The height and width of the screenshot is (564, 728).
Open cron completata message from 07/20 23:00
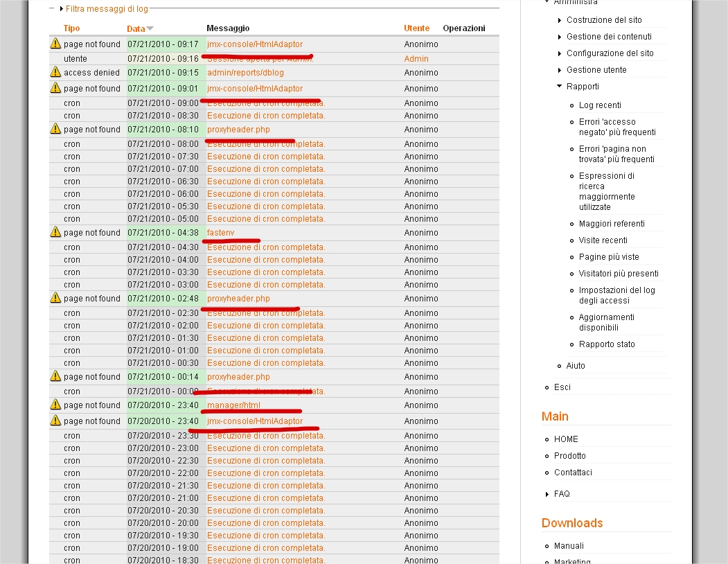[266, 448]
